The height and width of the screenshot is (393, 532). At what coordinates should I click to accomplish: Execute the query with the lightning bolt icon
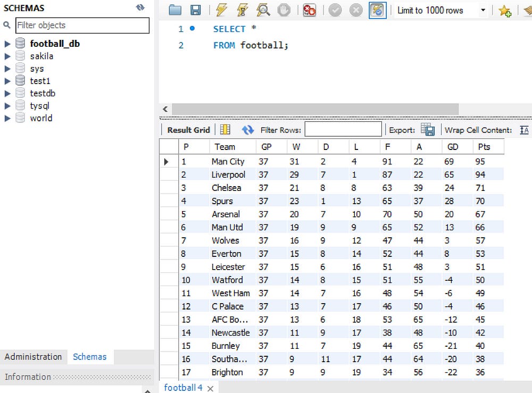click(x=221, y=10)
